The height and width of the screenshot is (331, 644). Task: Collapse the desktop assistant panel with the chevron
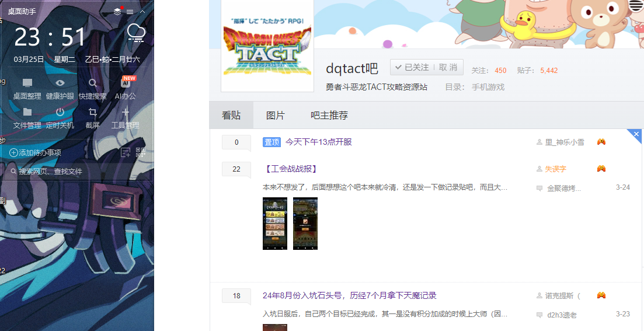pyautogui.click(x=142, y=12)
